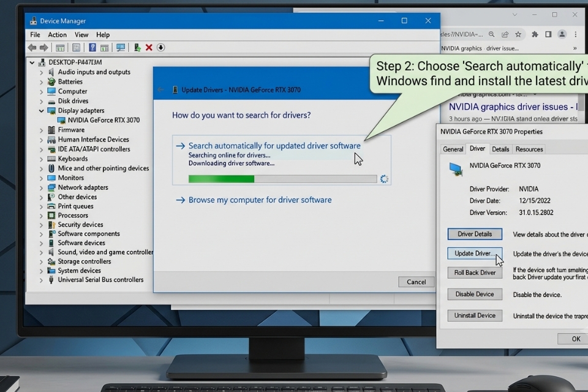Switch to the General tab in Properties
This screenshot has height=392, width=588.
click(453, 149)
